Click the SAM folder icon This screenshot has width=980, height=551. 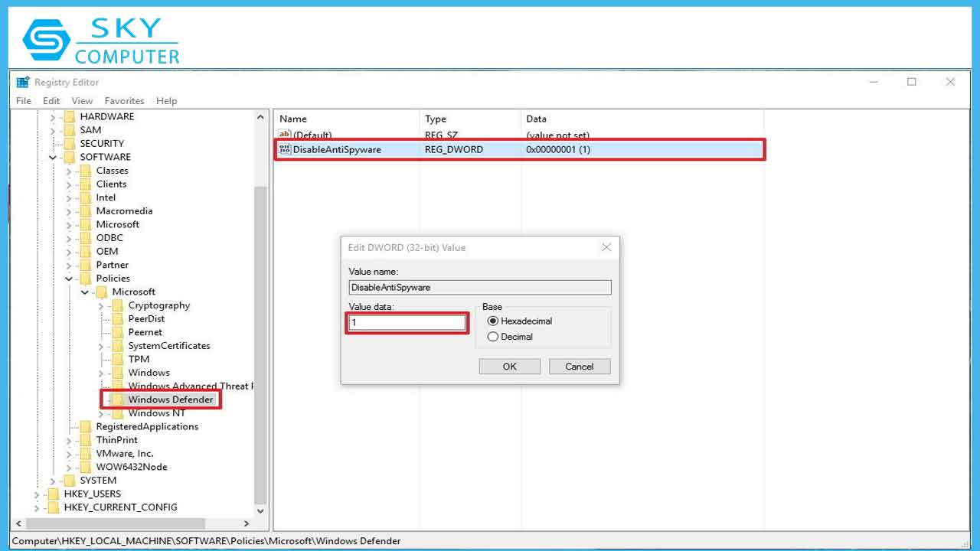coord(70,130)
